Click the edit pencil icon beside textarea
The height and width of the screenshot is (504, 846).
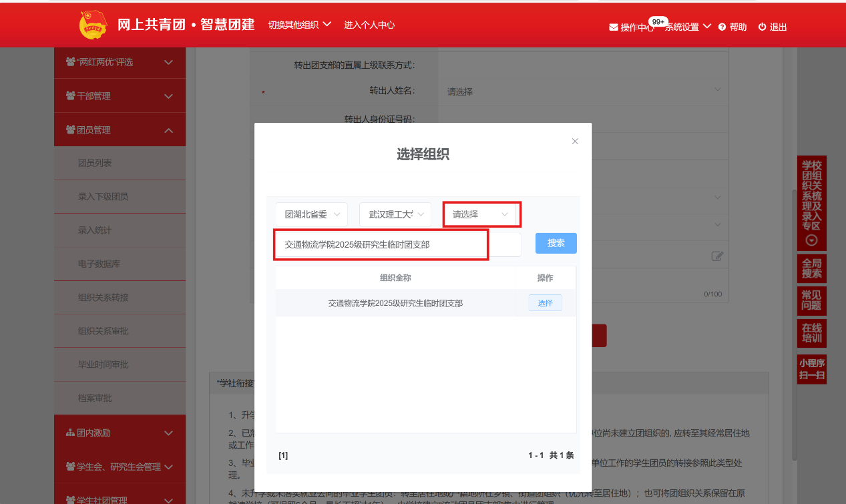pos(717,256)
